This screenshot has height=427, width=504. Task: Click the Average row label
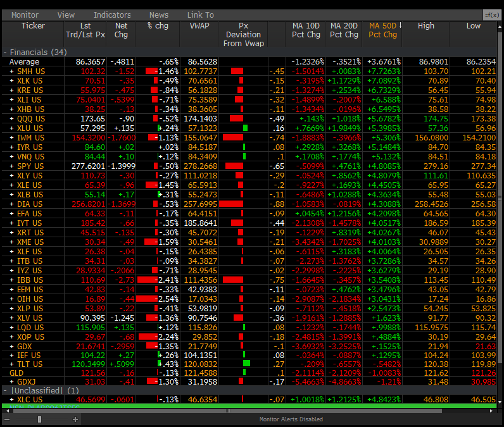pos(25,62)
